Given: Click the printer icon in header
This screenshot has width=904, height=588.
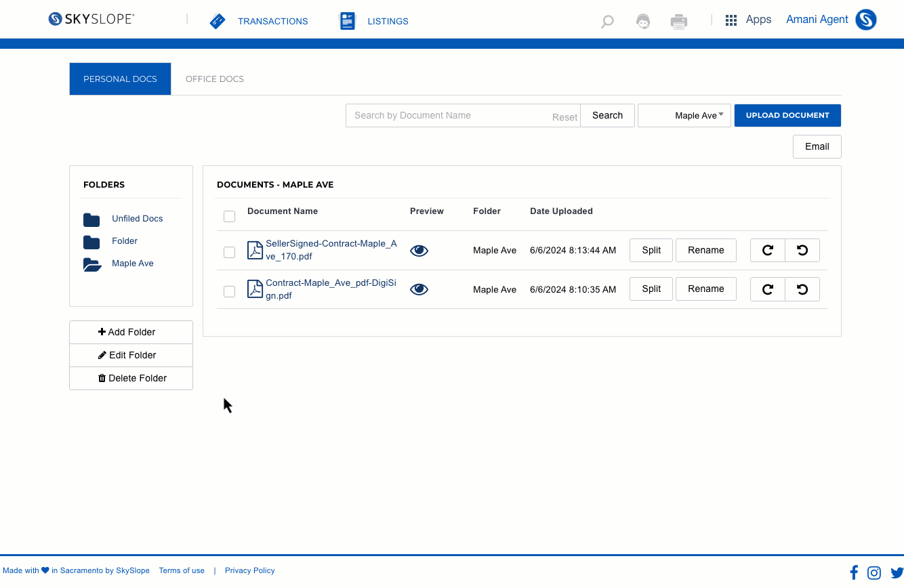Looking at the screenshot, I should [679, 22].
